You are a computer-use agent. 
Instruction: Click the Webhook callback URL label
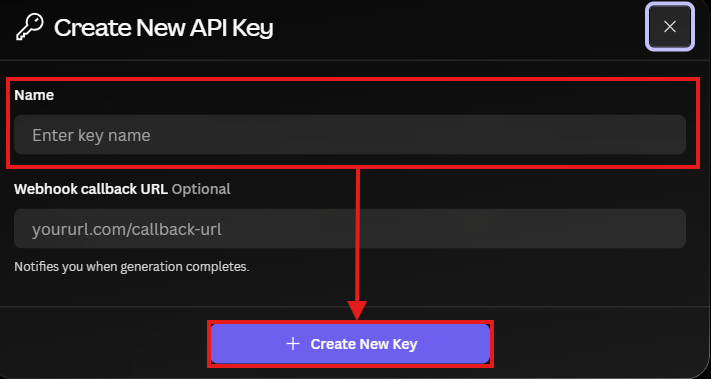tap(91, 189)
